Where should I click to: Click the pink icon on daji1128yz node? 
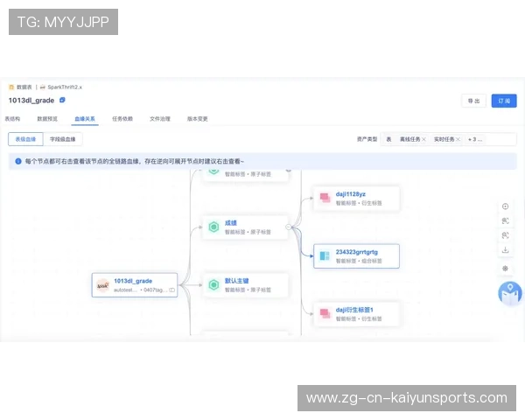coord(325,198)
